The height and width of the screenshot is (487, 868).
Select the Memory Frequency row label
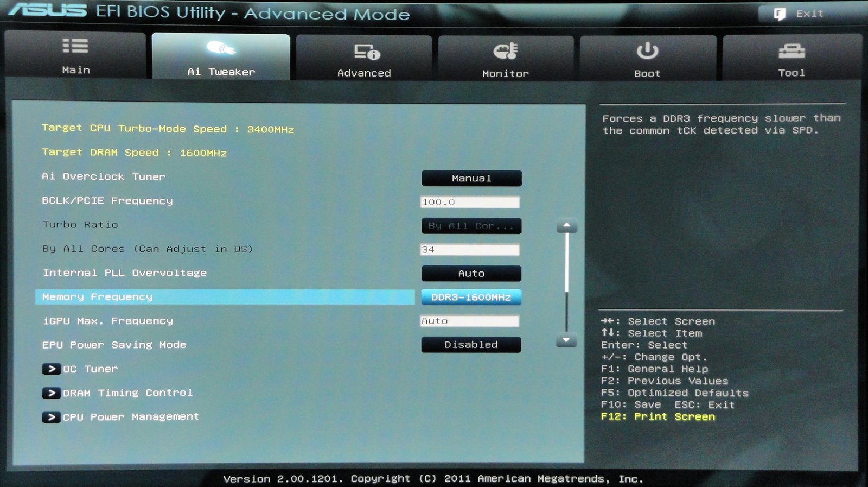click(x=98, y=297)
